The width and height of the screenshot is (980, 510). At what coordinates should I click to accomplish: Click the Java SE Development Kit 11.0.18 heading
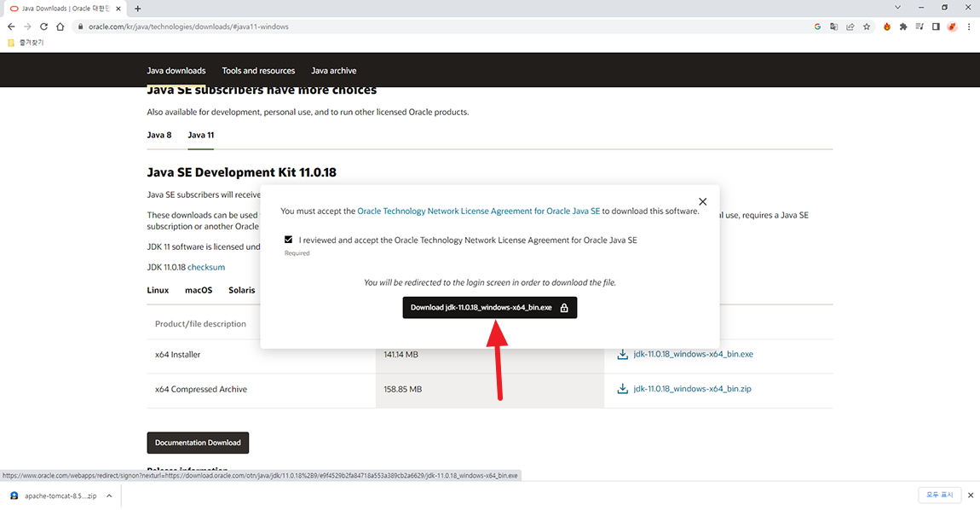pyautogui.click(x=241, y=172)
